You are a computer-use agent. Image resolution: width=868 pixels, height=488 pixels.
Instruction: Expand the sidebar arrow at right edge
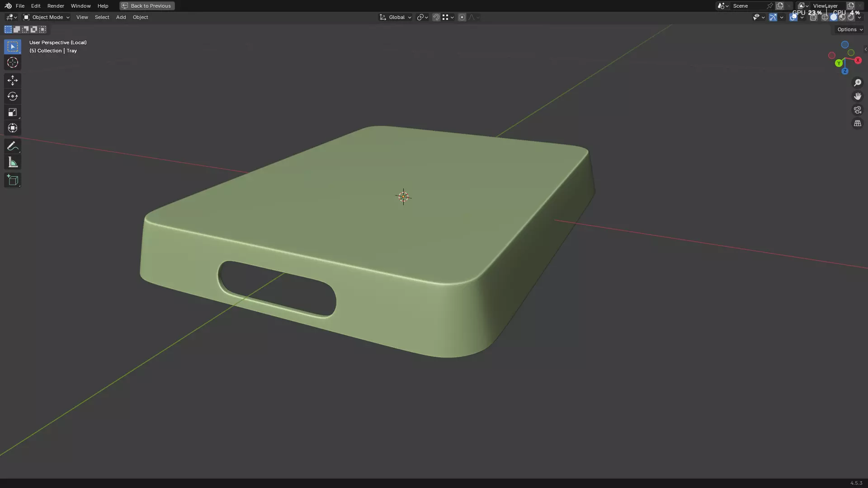865,49
